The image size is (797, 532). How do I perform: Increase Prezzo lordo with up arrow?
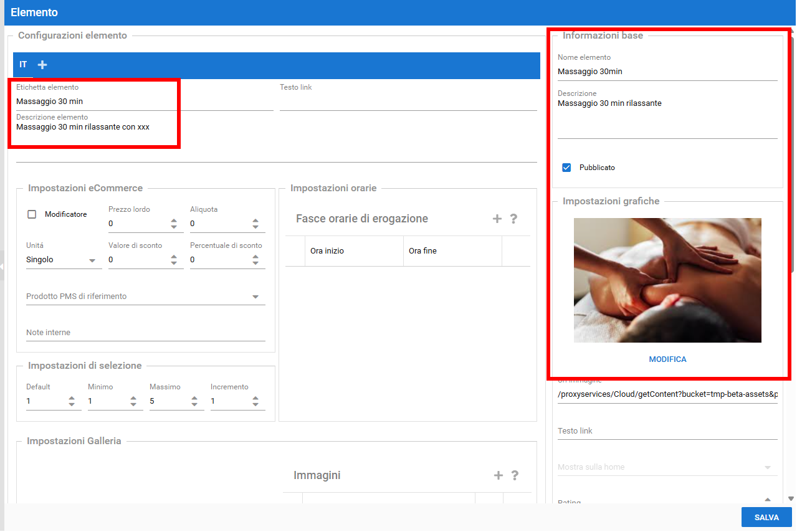tap(174, 220)
